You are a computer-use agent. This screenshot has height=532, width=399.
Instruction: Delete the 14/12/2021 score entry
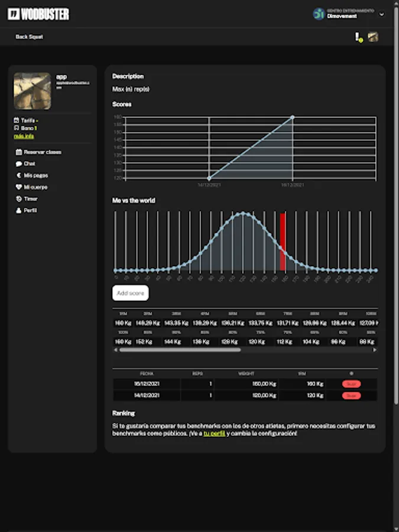click(351, 395)
